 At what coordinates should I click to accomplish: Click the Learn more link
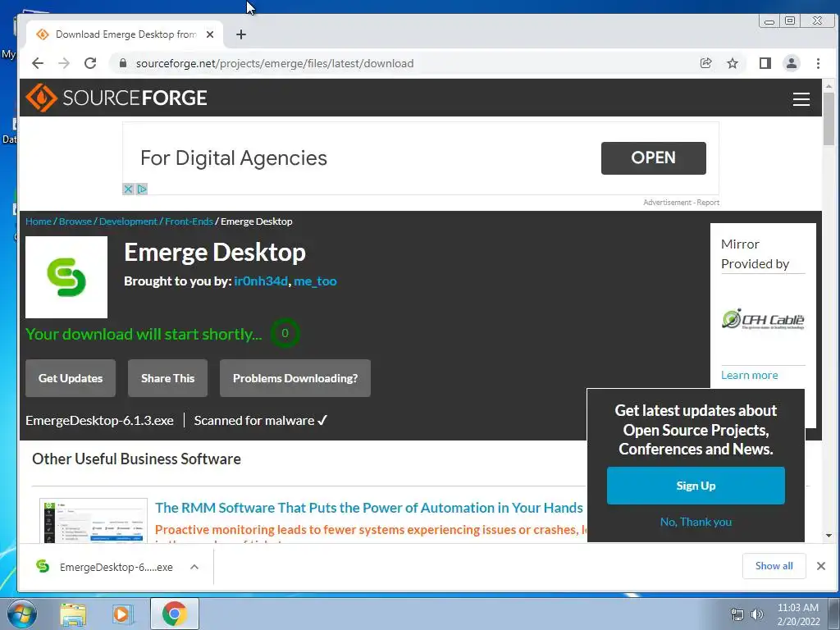pos(749,375)
